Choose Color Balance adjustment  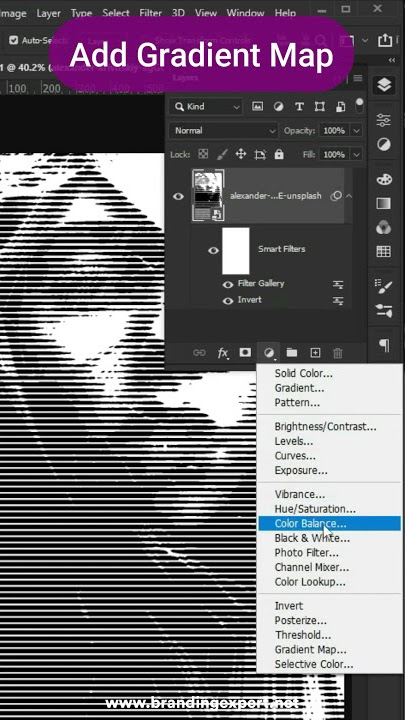click(329, 523)
